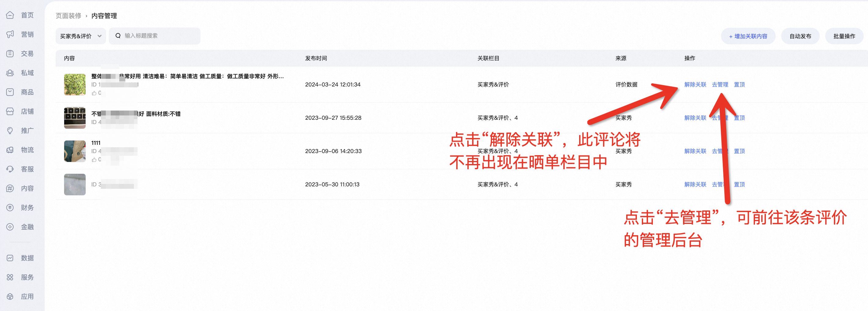Click date 2023-09-06 14:20:33
Viewport: 868px width, 311px height.
333,151
